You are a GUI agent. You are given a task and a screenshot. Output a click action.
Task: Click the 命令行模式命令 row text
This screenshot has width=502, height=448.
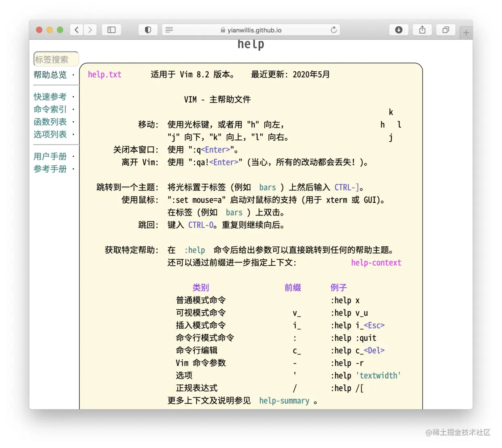(205, 338)
